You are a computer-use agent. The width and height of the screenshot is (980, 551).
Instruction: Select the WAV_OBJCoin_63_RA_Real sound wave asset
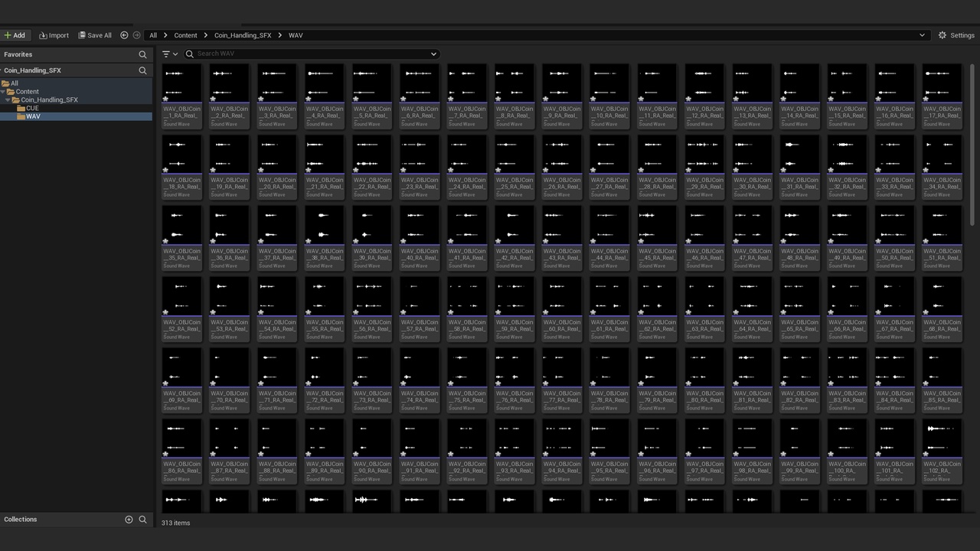[704, 309]
